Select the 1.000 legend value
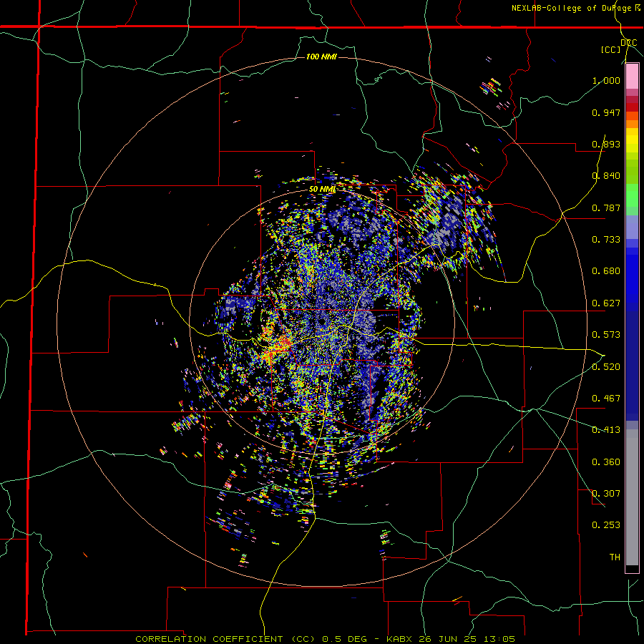Image resolution: width=644 pixels, height=644 pixels. 606,80
